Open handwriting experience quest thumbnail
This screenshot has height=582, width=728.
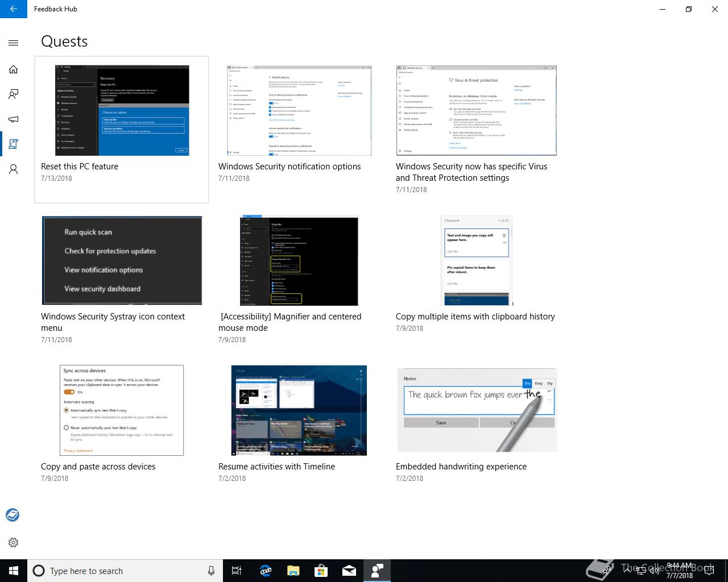pos(477,410)
